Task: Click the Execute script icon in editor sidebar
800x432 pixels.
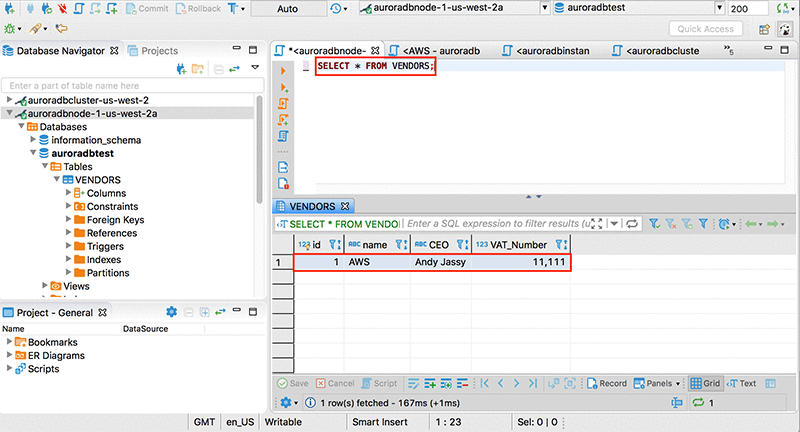Action: click(283, 104)
